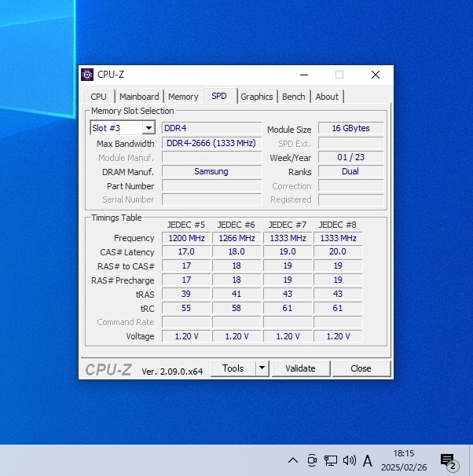Click the CPU-Z app icon in title bar
473x476 pixels.
point(87,75)
